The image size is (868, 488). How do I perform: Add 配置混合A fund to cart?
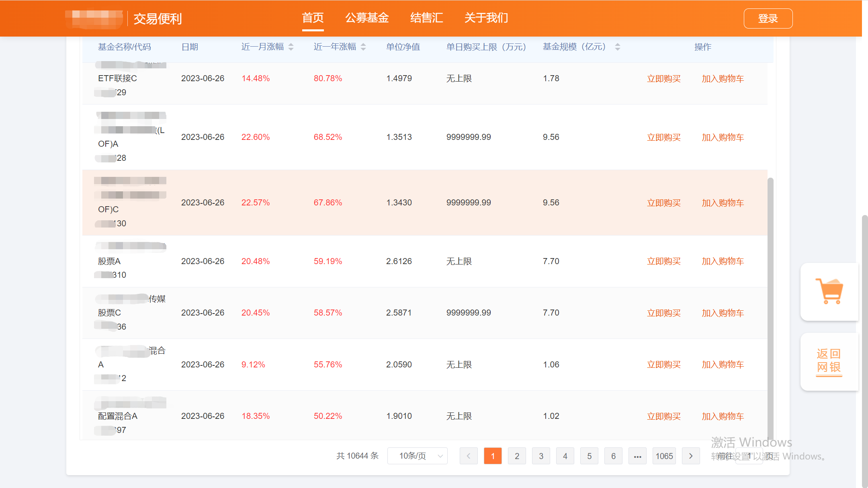point(723,416)
